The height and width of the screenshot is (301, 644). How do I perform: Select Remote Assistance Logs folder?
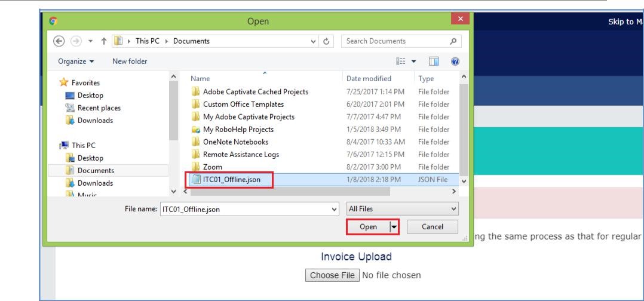(x=241, y=155)
